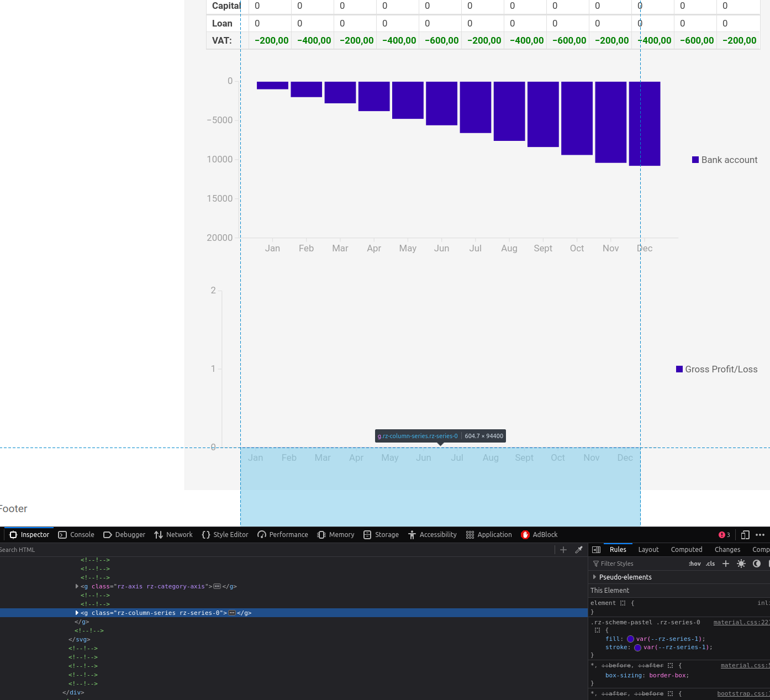This screenshot has height=700, width=770.
Task: Toggle the :hov pseudo-class panel
Action: (x=694, y=564)
